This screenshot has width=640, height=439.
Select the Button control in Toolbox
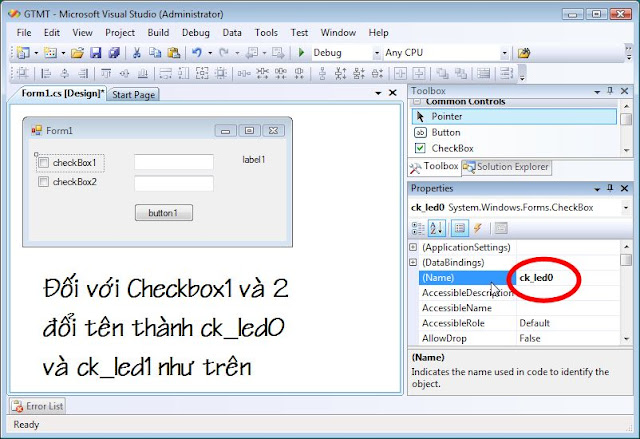tap(514, 133)
